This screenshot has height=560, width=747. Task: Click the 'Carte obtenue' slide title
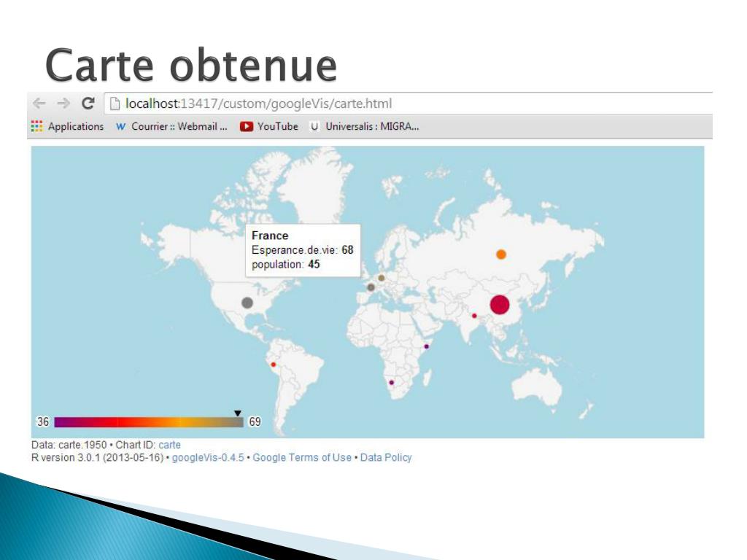pos(191,65)
